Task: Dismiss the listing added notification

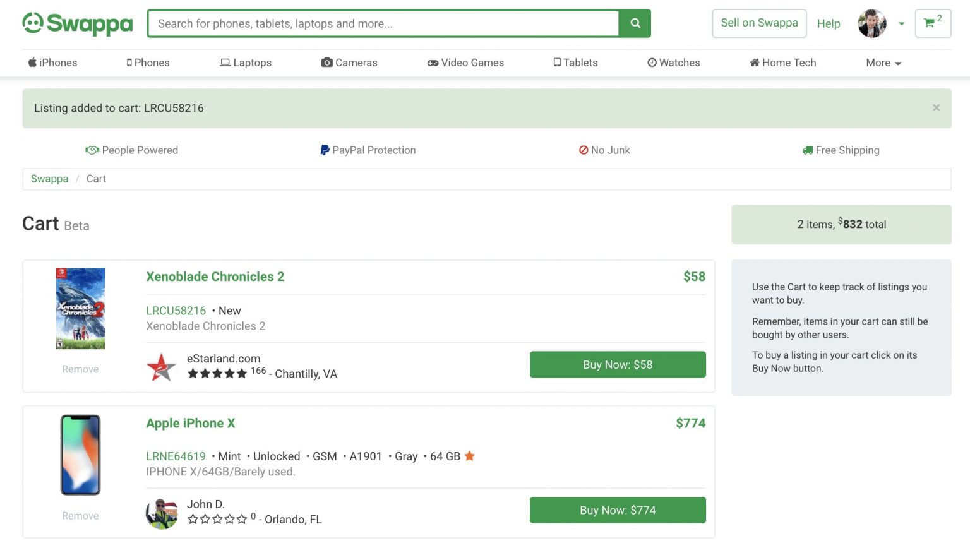Action: pyautogui.click(x=937, y=107)
